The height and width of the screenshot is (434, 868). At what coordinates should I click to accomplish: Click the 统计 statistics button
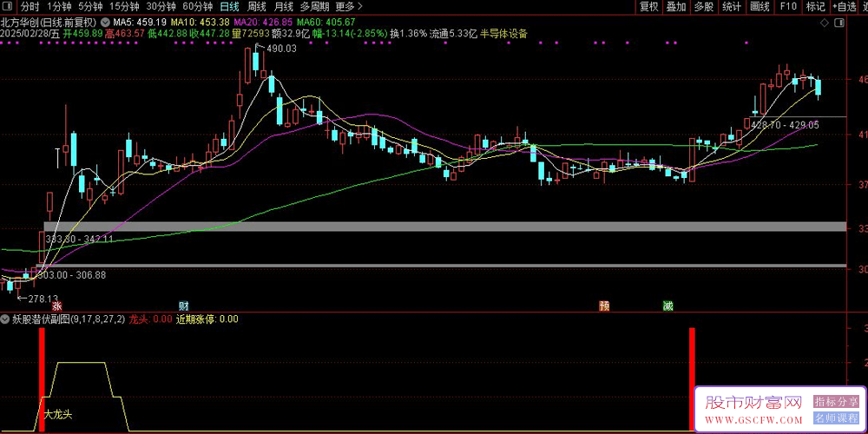coord(731,7)
